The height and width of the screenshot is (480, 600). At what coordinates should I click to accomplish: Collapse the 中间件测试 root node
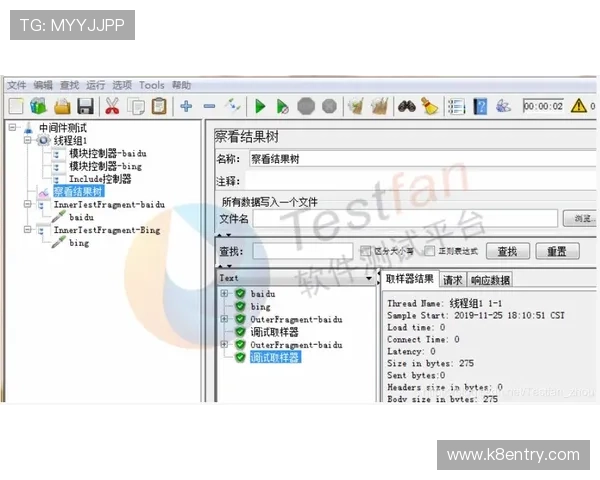pos(13,127)
